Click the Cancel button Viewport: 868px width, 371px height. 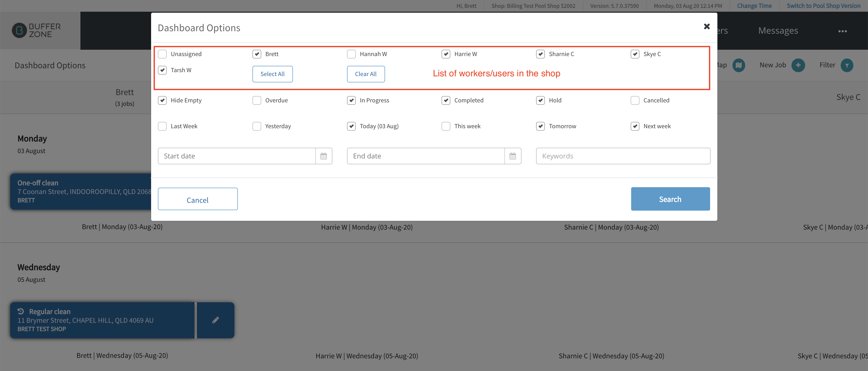click(x=198, y=199)
